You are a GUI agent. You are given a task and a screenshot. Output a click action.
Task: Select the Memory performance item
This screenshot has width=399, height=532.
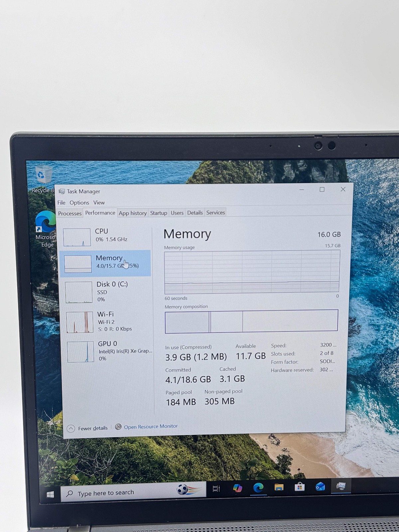tap(105, 263)
